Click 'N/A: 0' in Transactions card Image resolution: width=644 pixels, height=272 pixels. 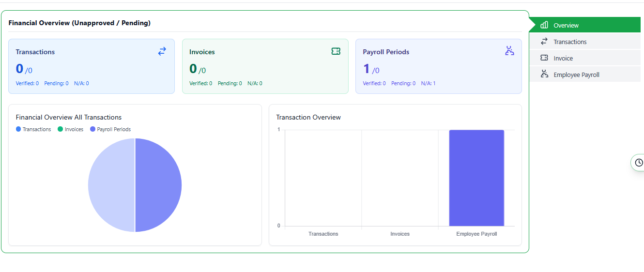81,83
